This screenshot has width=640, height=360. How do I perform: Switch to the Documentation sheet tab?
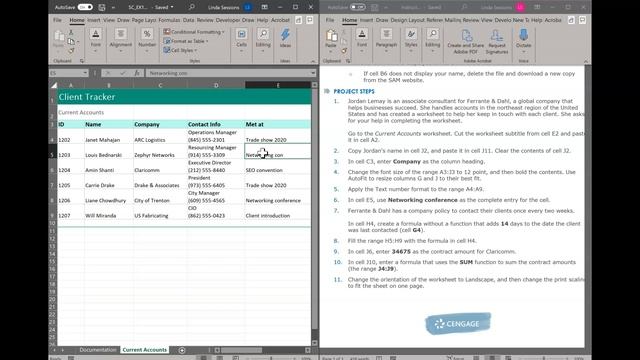(x=98, y=350)
